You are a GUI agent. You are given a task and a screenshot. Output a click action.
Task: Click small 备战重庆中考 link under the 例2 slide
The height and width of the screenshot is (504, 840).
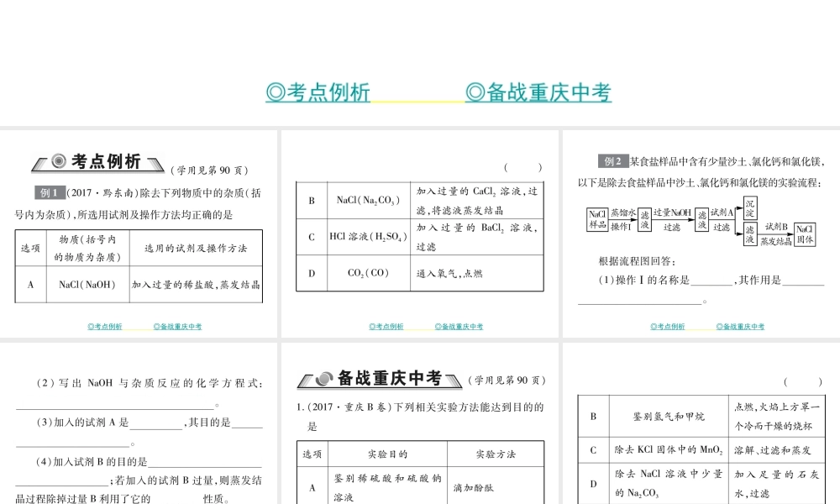pyautogui.click(x=740, y=326)
